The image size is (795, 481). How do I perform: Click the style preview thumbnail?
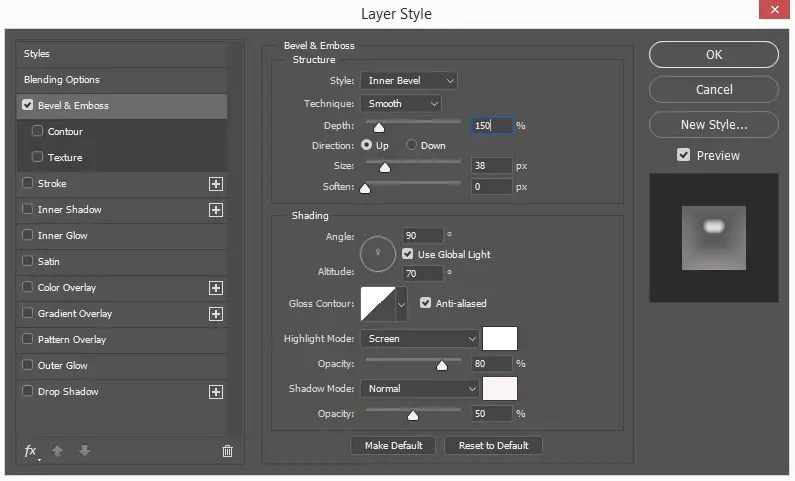(x=713, y=238)
